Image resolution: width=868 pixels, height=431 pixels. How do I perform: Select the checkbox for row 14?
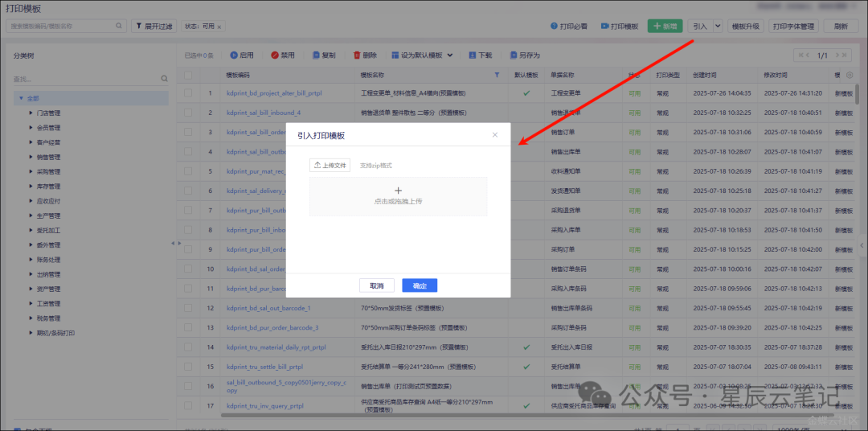pos(188,347)
